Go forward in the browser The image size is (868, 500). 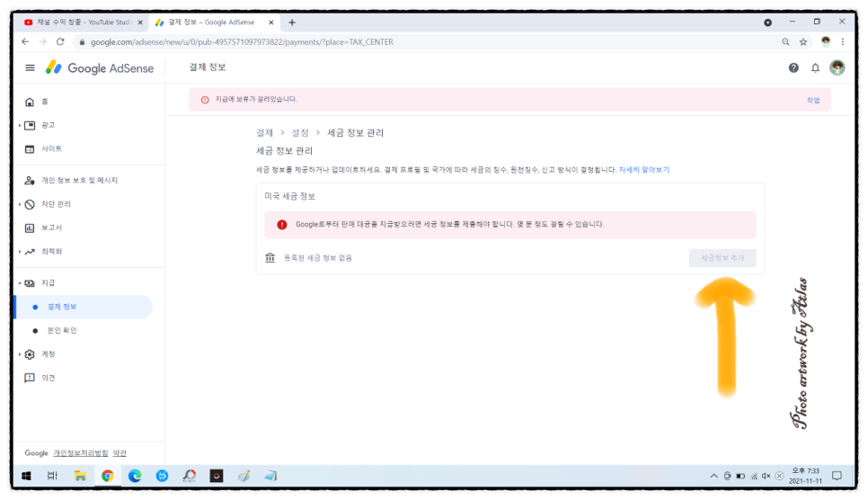click(x=42, y=41)
